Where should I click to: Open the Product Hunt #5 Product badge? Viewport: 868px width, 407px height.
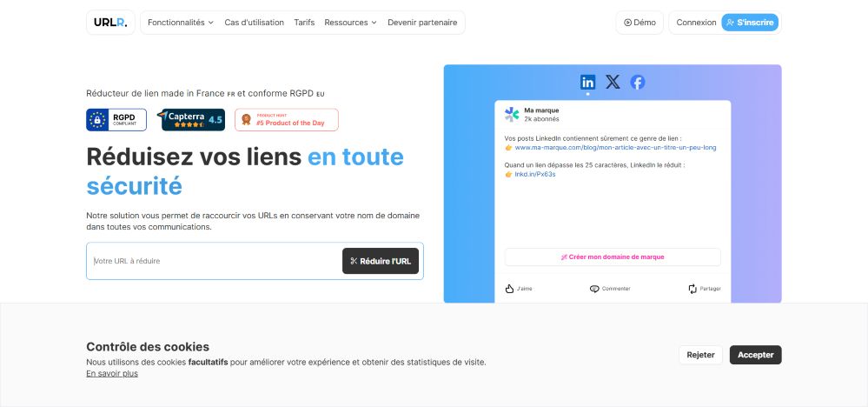click(287, 120)
